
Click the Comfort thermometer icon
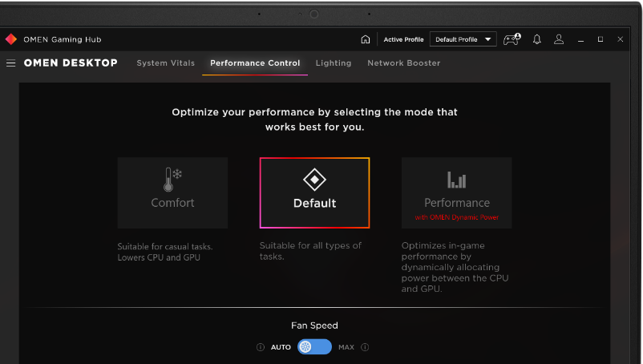click(x=172, y=180)
